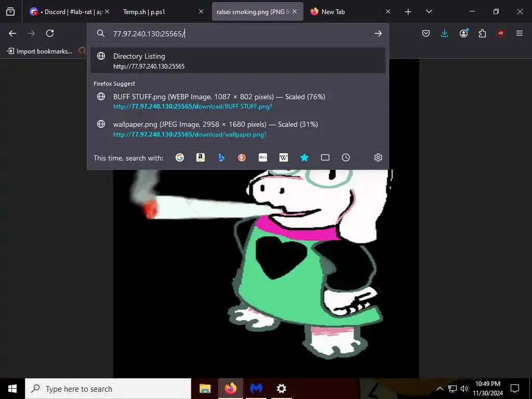Expand the list all tabs chevron

tap(429, 12)
